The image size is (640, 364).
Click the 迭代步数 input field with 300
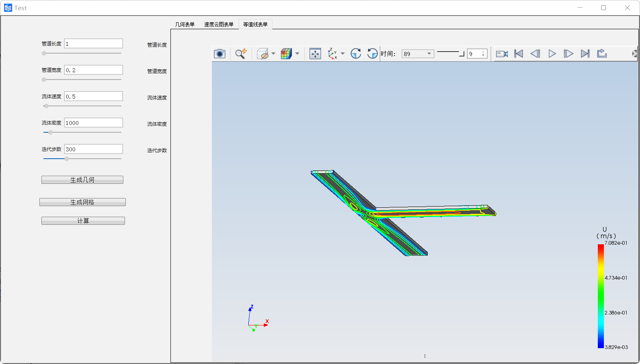[93, 149]
